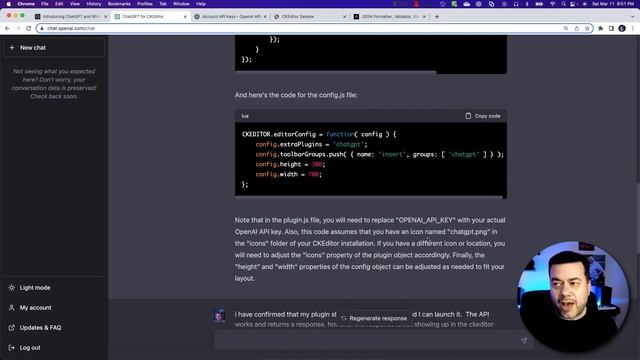
Task: Go back with the browser back arrow
Action: (x=7, y=28)
